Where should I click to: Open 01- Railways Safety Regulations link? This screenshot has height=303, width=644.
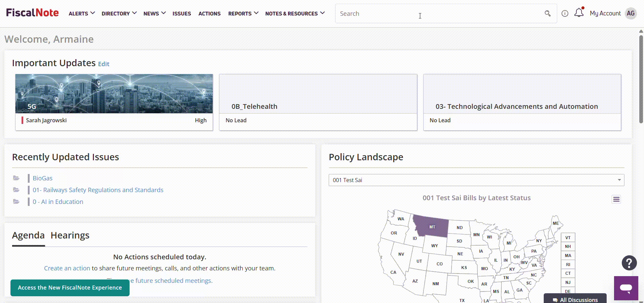pyautogui.click(x=98, y=190)
